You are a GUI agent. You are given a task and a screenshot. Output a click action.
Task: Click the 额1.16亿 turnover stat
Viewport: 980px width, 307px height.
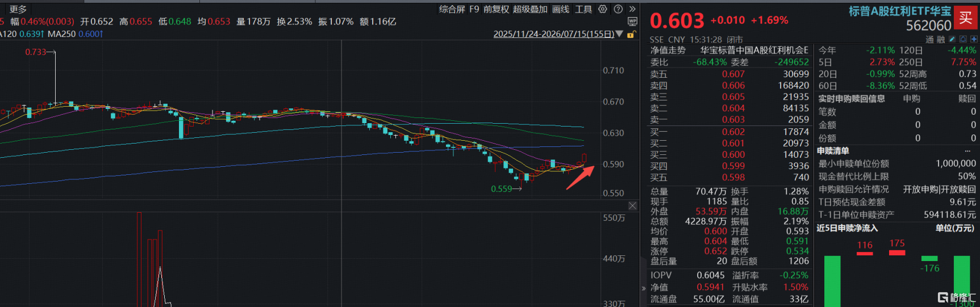(x=378, y=22)
